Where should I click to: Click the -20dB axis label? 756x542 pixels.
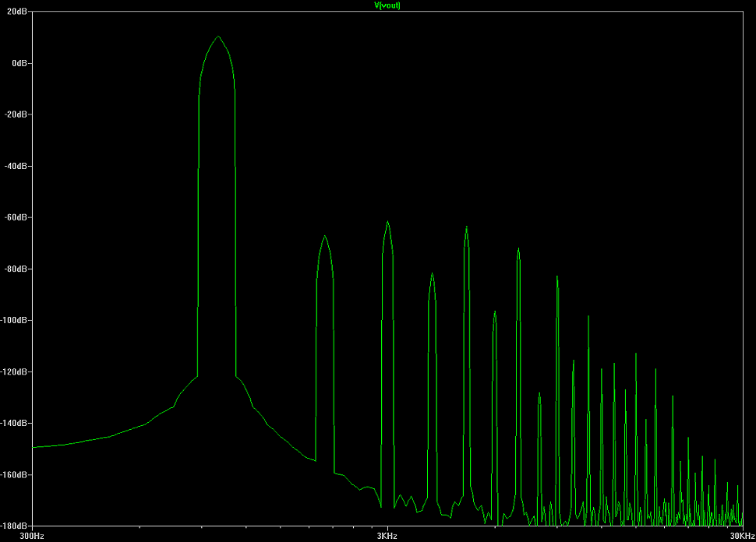(x=16, y=114)
